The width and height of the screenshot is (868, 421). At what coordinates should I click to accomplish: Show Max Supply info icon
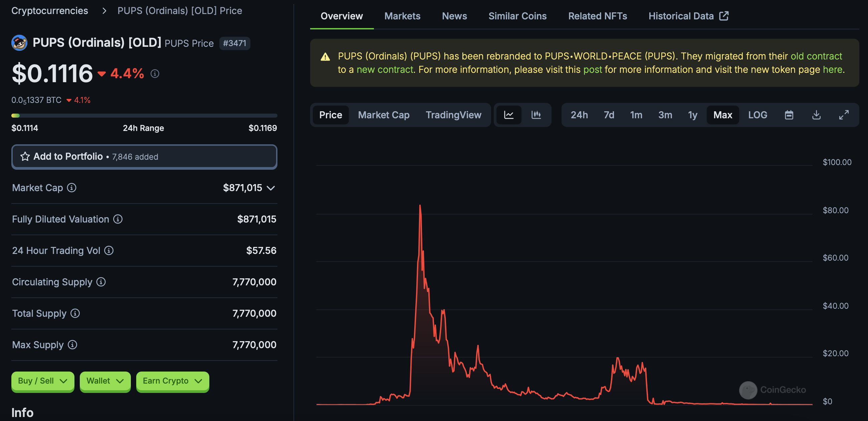tap(72, 344)
